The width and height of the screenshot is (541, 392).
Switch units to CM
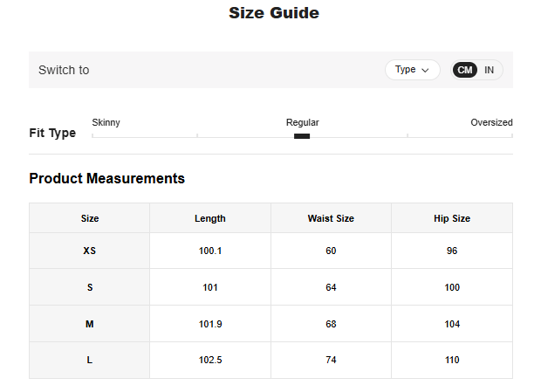pos(465,70)
